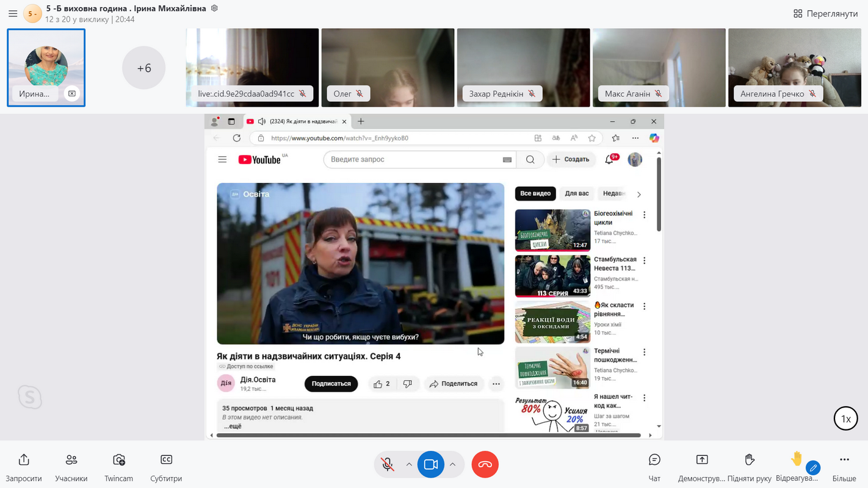Screen dimensions: 868x488
Task: Open the Учасники participants list
Action: 71,466
